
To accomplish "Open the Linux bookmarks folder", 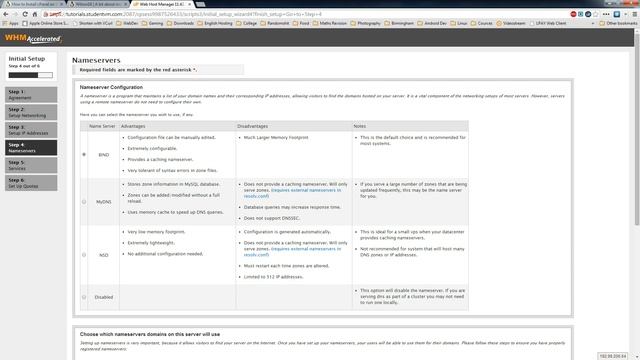I will (459, 24).
